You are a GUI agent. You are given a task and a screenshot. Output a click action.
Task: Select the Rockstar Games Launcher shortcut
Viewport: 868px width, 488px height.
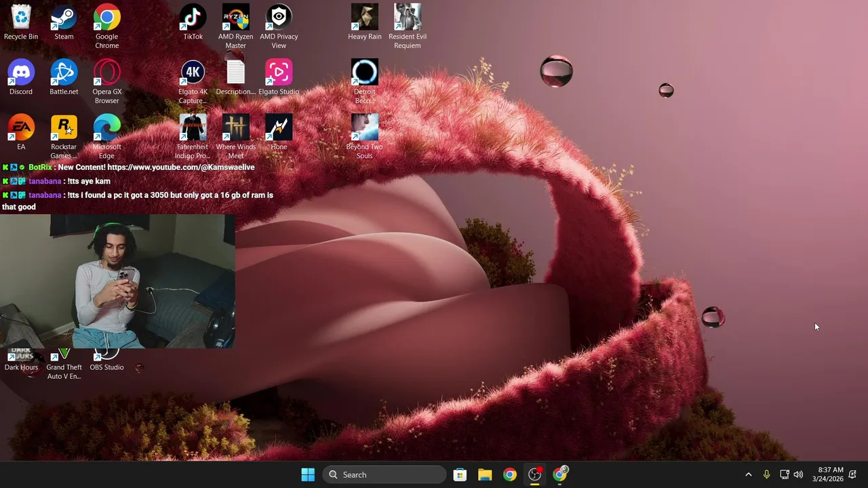coord(64,136)
